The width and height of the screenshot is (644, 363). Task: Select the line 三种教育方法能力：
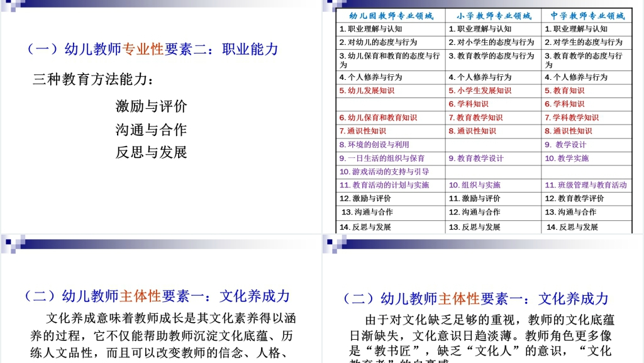[93, 79]
